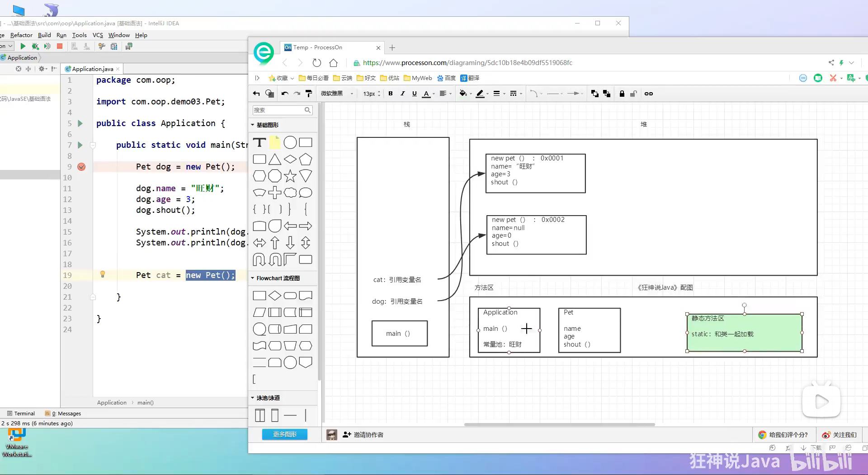The image size is (868, 475).
Task: Toggle italic text formatting
Action: (x=402, y=94)
